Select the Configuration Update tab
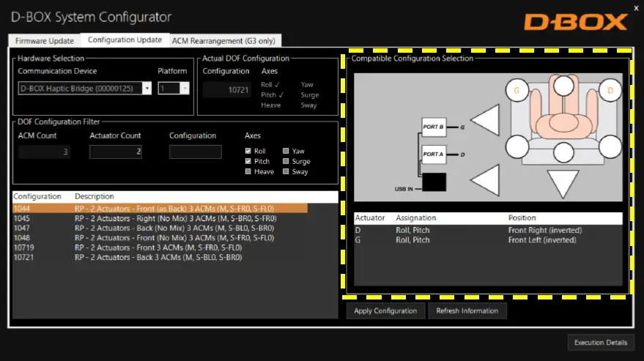The width and height of the screenshot is (644, 361). tap(125, 40)
